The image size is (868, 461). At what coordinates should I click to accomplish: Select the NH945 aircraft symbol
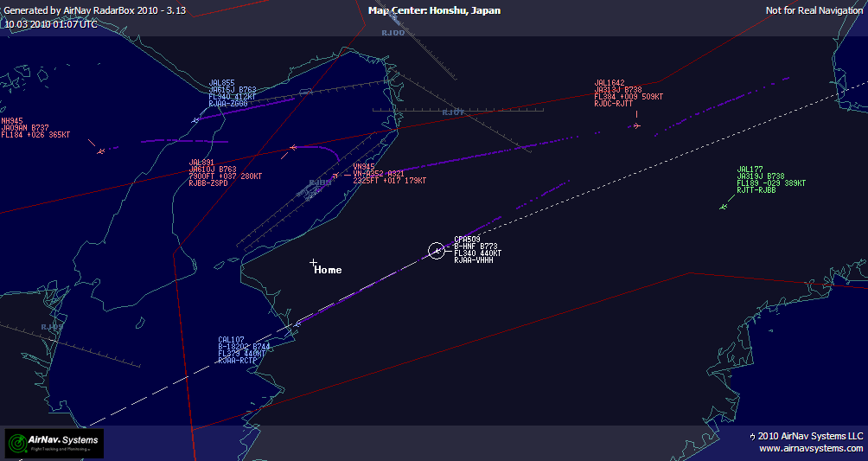coord(101,150)
